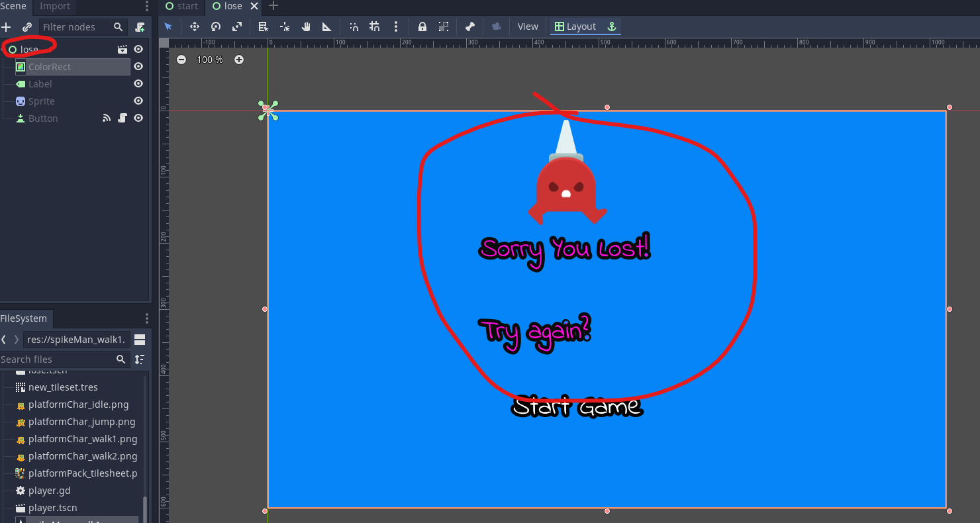The height and width of the screenshot is (523, 980).
Task: Lock the selected node with padlock
Action: click(422, 26)
